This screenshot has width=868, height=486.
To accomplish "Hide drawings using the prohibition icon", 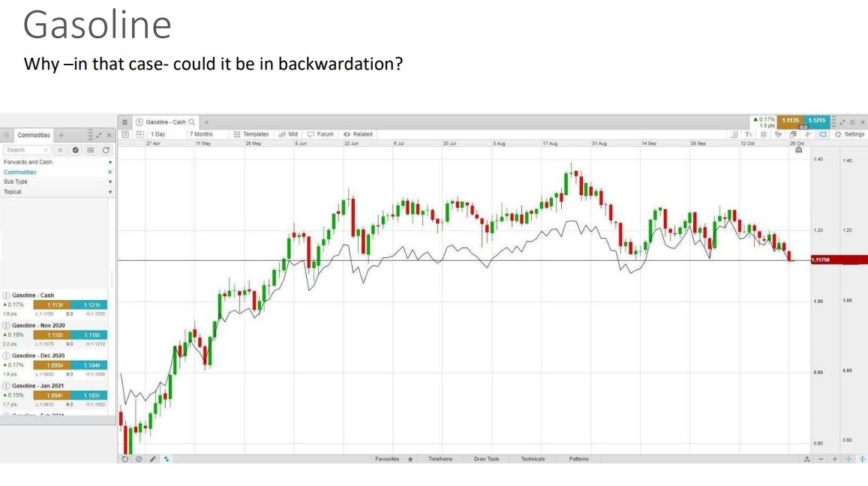I will coord(138,458).
